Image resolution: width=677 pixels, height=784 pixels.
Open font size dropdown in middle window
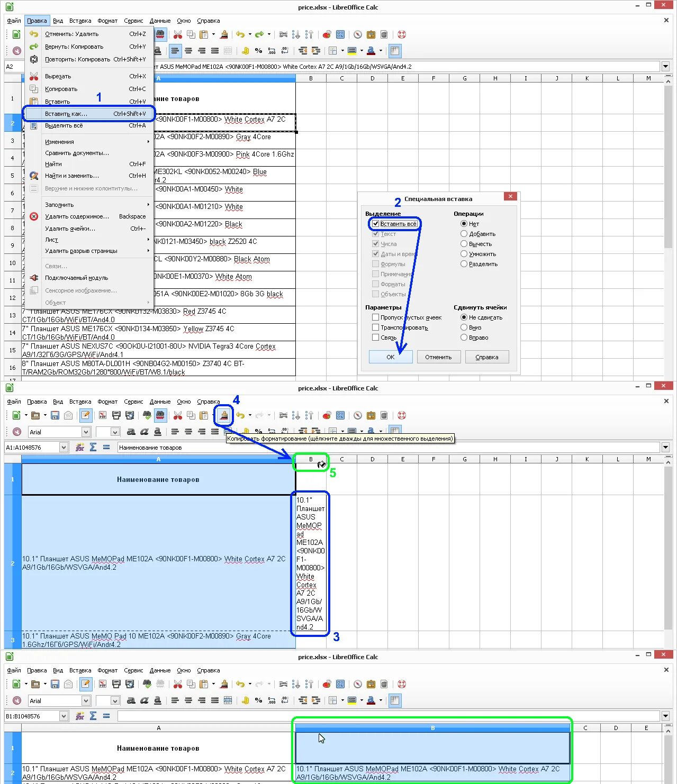pos(115,432)
